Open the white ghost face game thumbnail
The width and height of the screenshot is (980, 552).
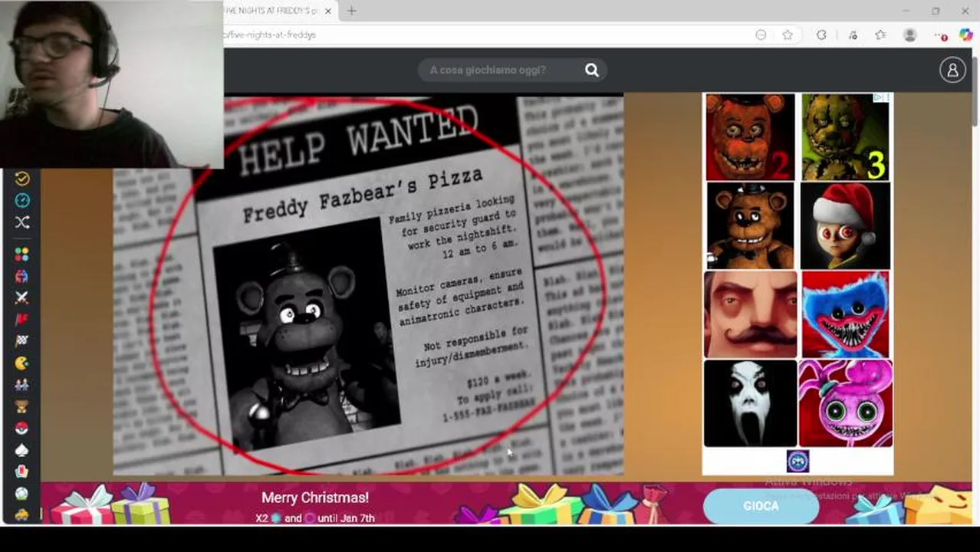coord(750,403)
